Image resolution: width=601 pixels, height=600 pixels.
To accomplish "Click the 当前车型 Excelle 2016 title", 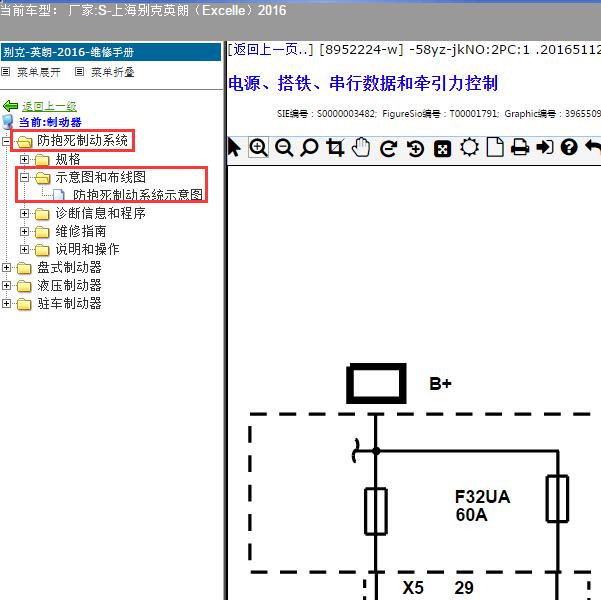I will click(x=143, y=10).
